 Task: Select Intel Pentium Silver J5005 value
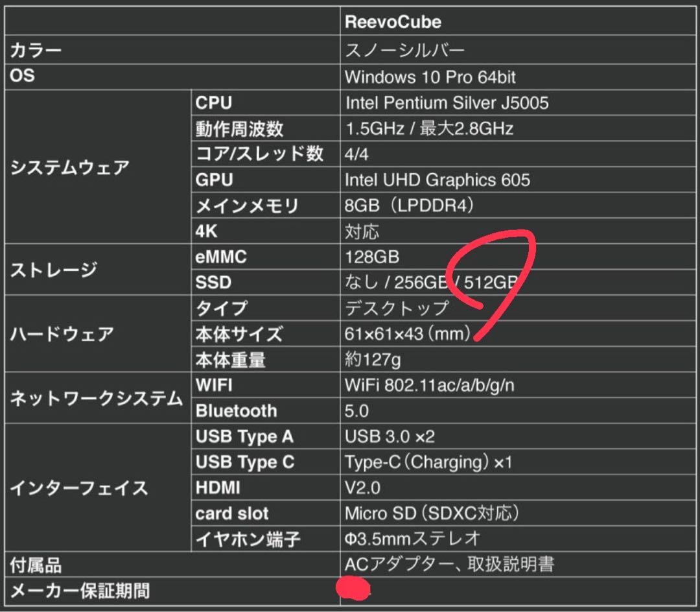pyautogui.click(x=447, y=103)
